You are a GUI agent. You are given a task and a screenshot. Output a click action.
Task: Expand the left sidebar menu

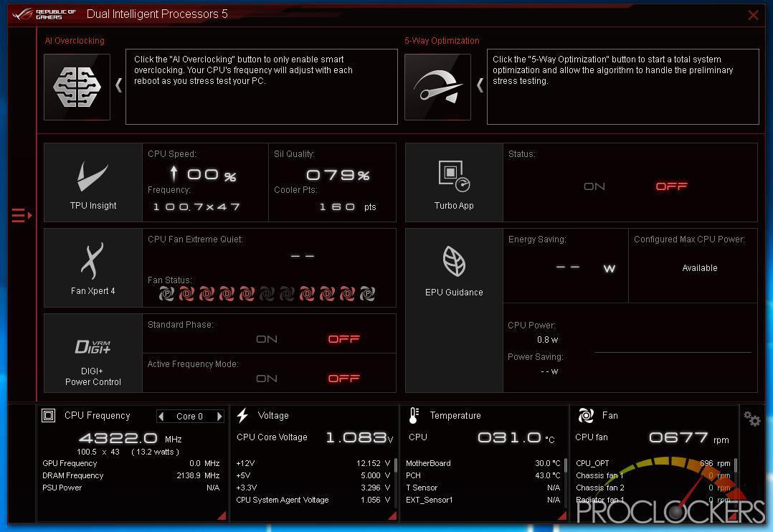(x=22, y=216)
